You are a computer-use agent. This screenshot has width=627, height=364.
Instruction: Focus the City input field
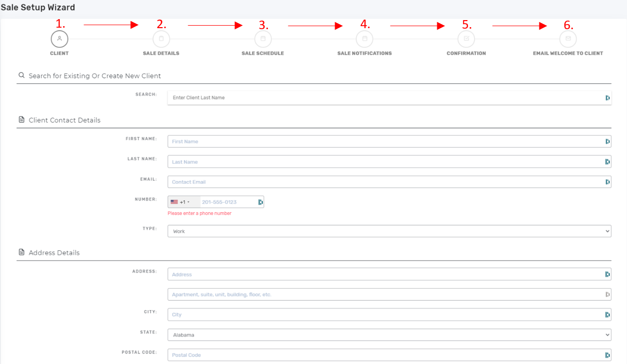(x=389, y=315)
